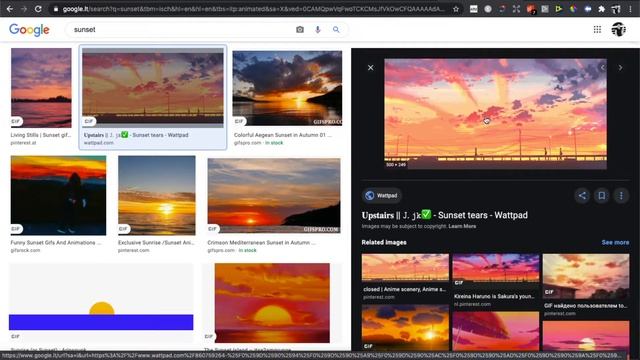
Task: Open related orange cloudy sunset GIF
Action: tap(405, 327)
